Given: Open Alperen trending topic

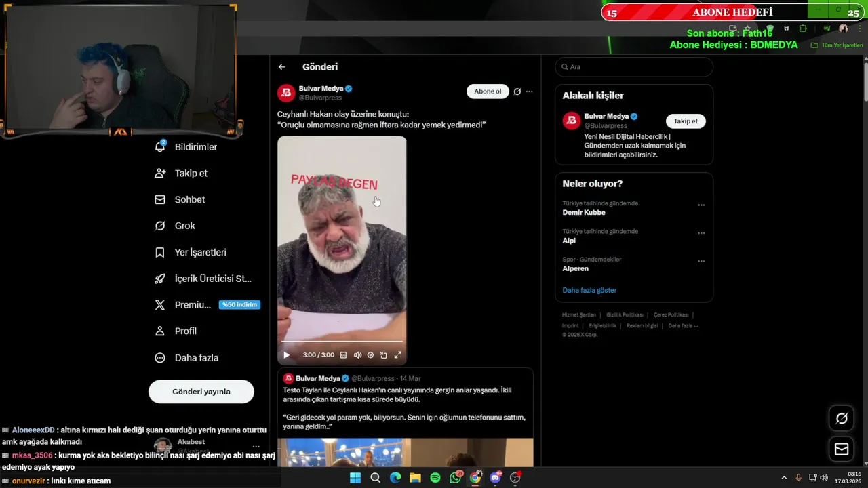Looking at the screenshot, I should (x=575, y=268).
